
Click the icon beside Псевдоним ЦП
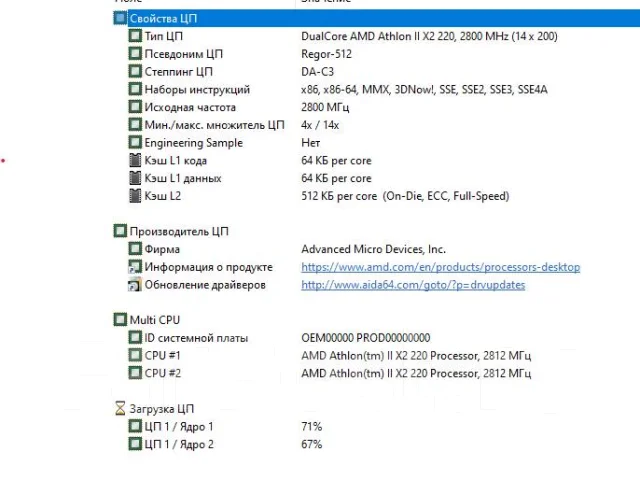tap(135, 54)
